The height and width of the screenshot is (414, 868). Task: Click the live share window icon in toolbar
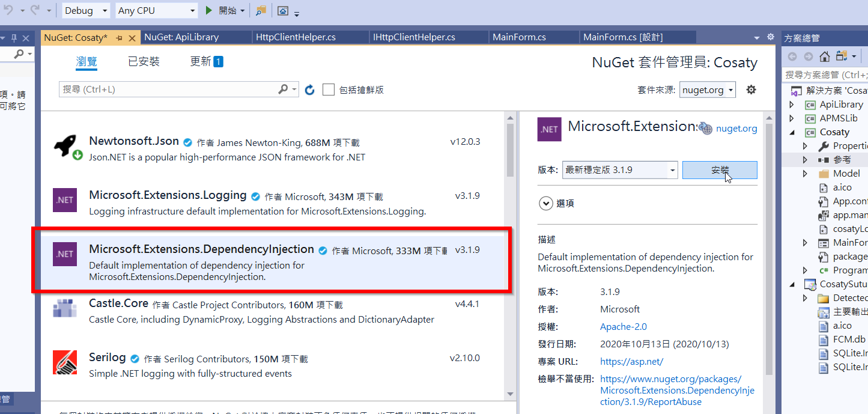(283, 10)
